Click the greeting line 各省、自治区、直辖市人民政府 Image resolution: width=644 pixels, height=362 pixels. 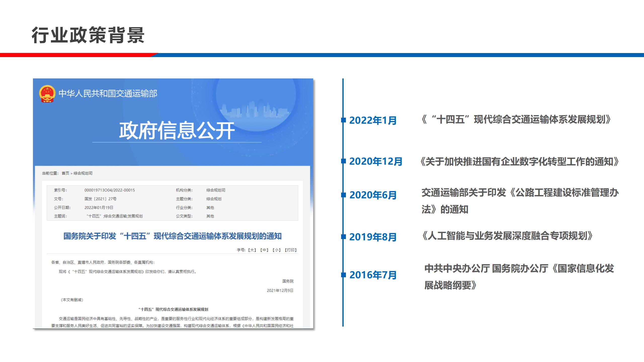pos(103,262)
